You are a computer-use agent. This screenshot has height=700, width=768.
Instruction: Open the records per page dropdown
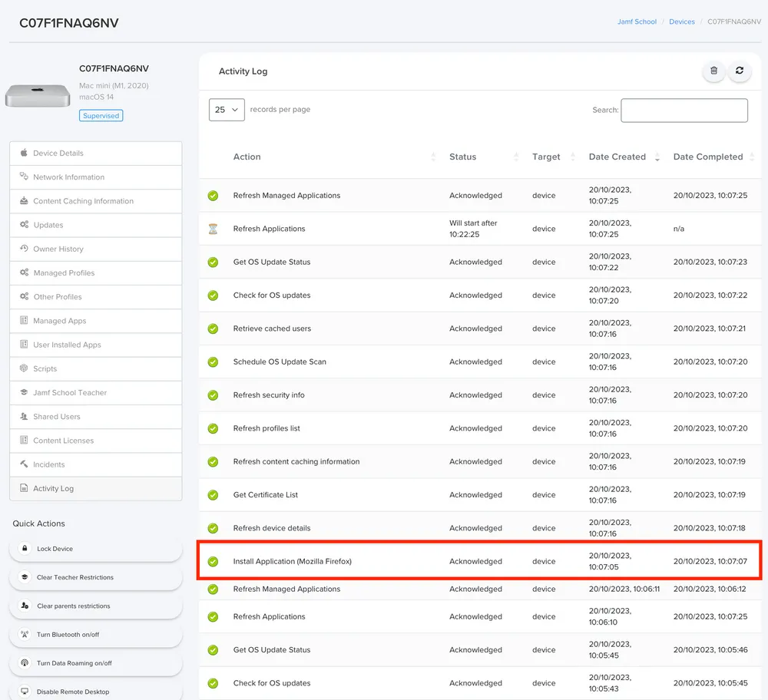(x=226, y=110)
